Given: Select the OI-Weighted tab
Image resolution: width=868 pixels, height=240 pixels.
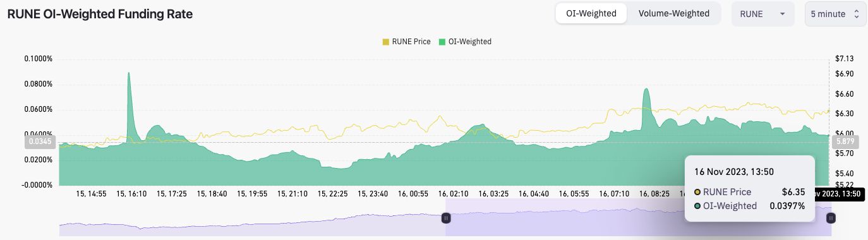Looking at the screenshot, I should click(591, 13).
